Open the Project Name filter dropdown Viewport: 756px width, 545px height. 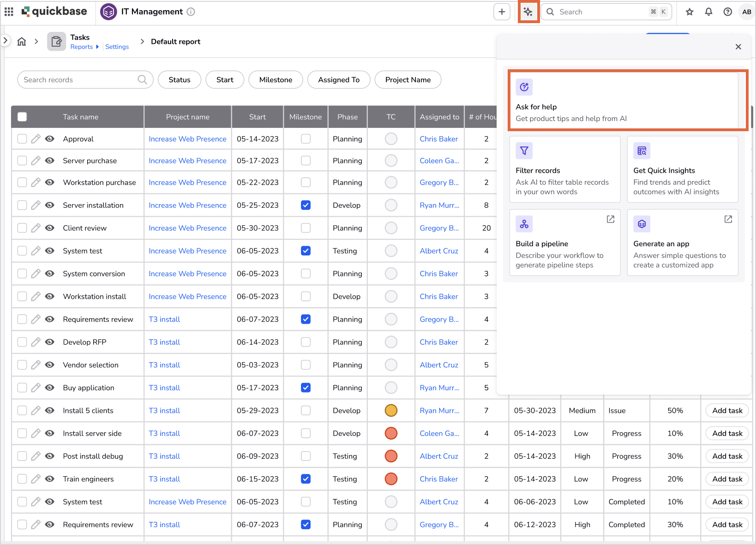coord(408,79)
